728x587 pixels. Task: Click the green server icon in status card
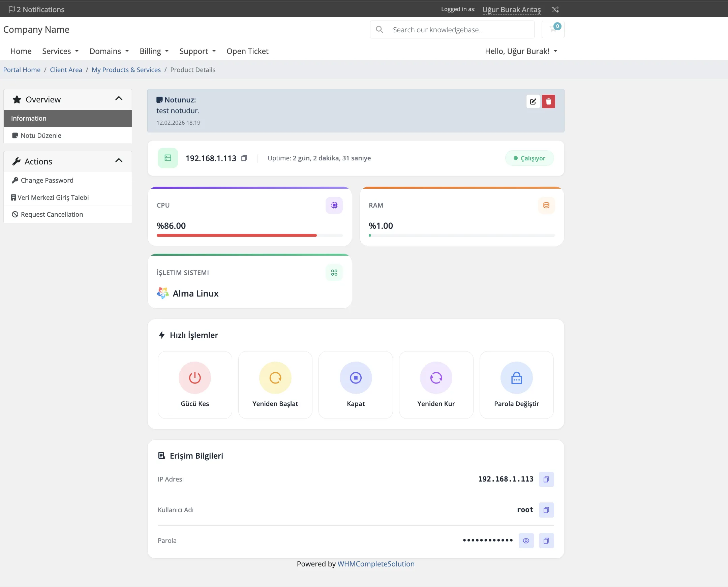click(168, 158)
